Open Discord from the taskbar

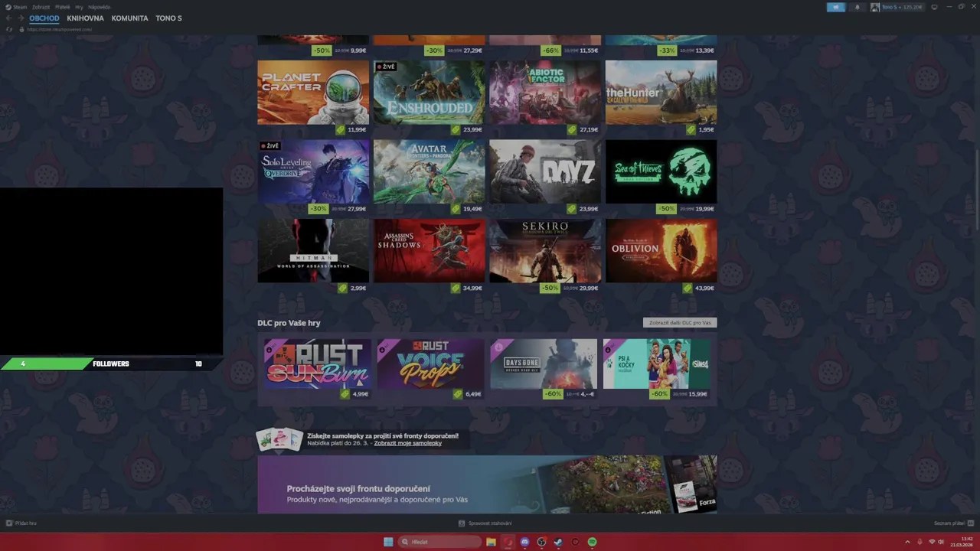524,542
